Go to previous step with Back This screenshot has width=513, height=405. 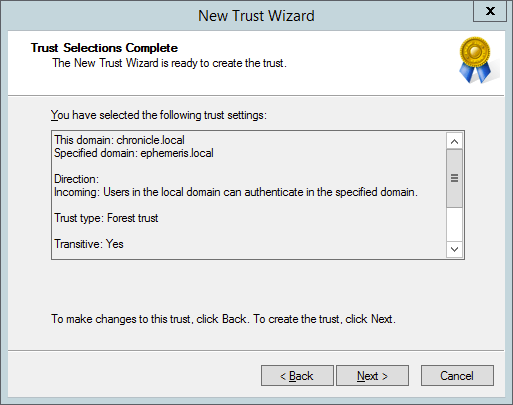297,376
